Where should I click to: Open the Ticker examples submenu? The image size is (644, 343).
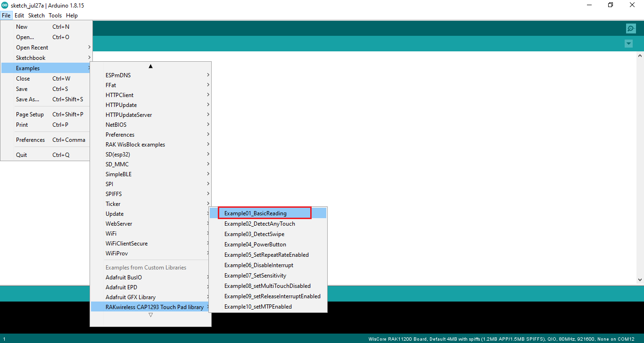click(x=150, y=204)
